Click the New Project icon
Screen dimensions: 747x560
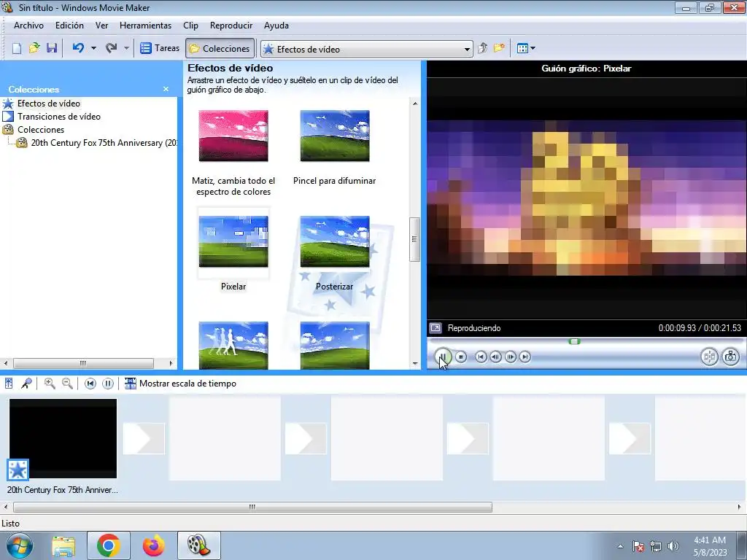point(17,48)
